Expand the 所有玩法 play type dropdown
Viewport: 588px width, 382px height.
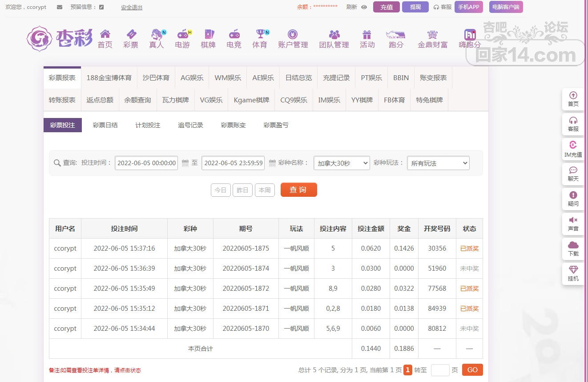click(x=438, y=163)
